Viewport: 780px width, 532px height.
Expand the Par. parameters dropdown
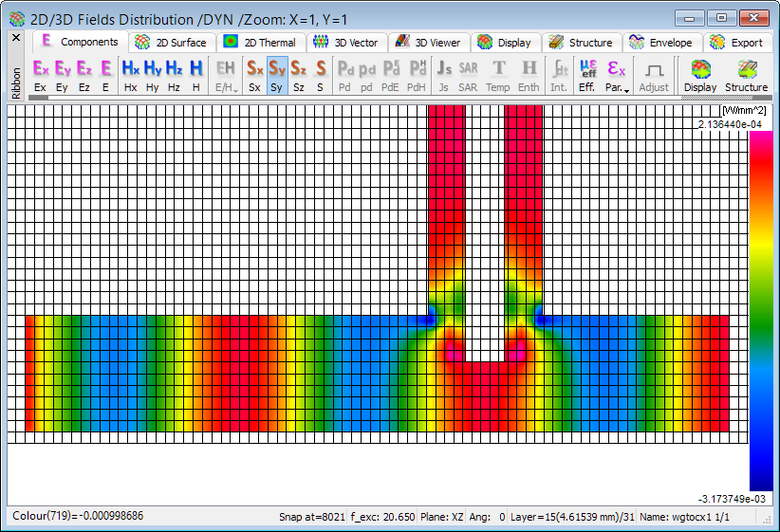pos(617,75)
